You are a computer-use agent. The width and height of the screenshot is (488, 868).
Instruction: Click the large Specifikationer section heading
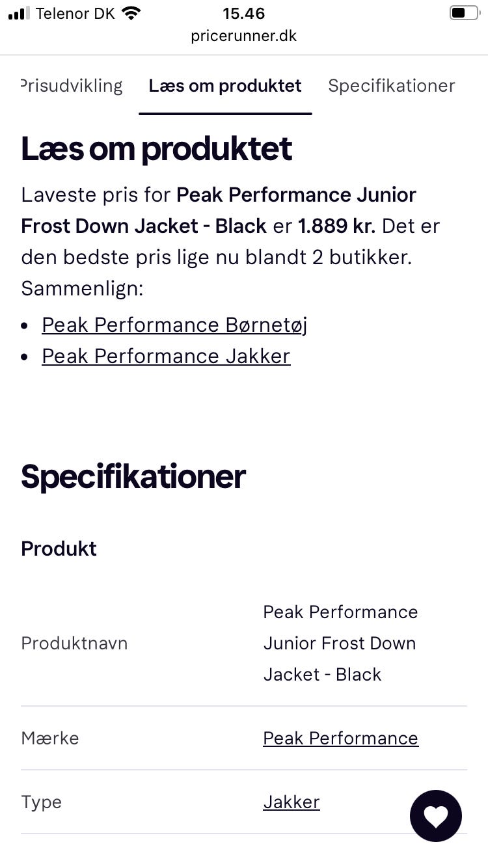(x=133, y=476)
